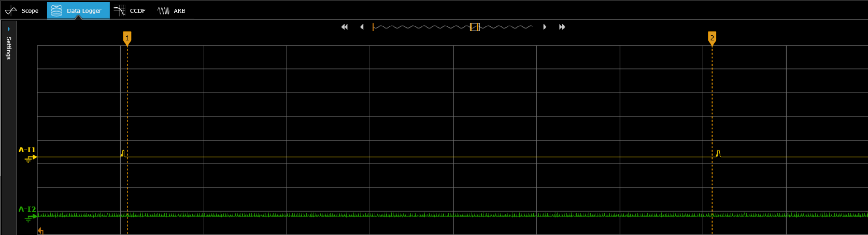Select the ARB waveform tab
868x235 pixels.
[172, 10]
